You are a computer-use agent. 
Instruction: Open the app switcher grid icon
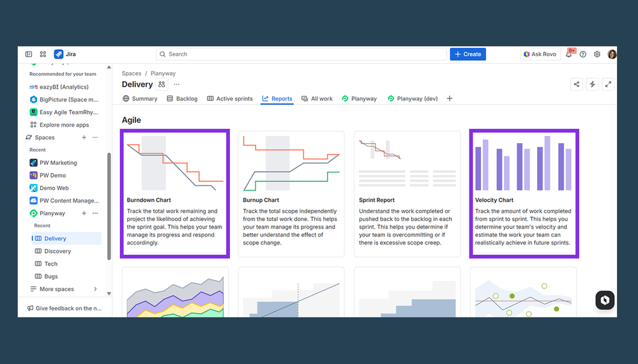tap(43, 54)
